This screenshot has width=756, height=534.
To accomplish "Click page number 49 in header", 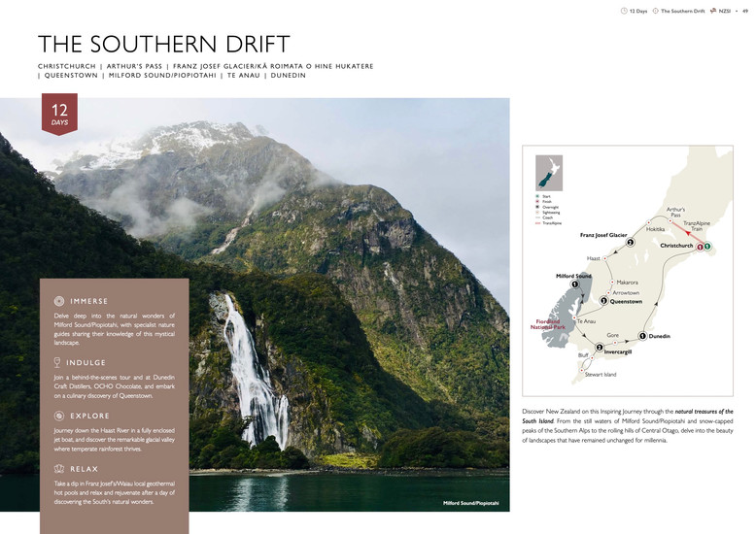I will [x=745, y=11].
